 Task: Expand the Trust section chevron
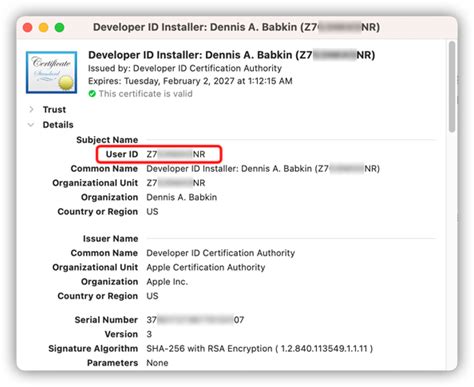point(31,109)
